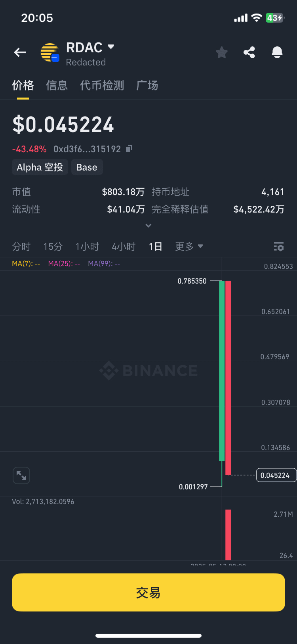Tap the back arrow icon

click(x=20, y=52)
